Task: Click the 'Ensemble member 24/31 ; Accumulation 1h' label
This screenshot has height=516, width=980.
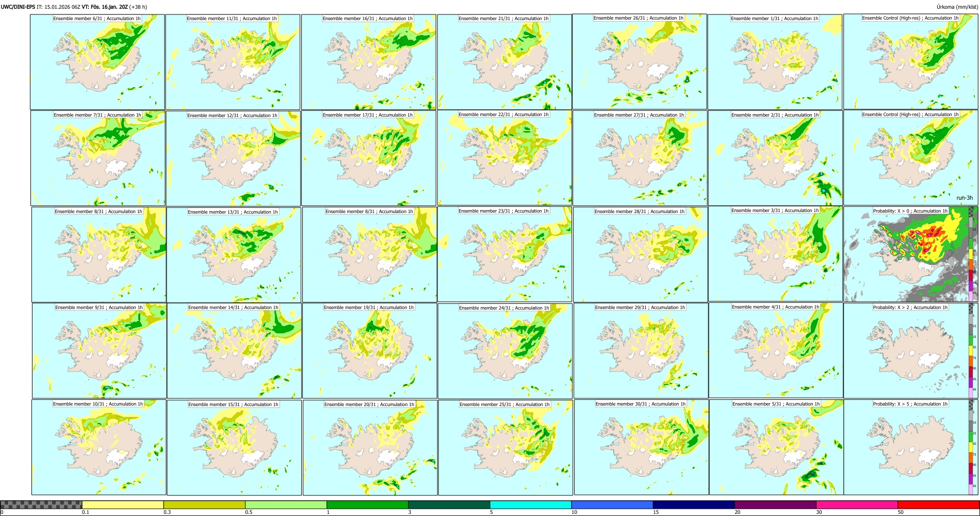Action: (504, 308)
